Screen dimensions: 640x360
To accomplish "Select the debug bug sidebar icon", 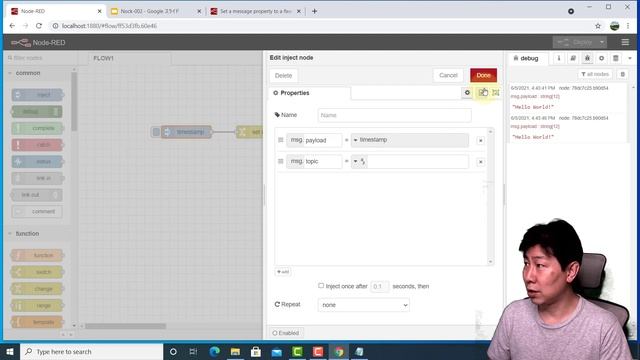I will (x=587, y=58).
